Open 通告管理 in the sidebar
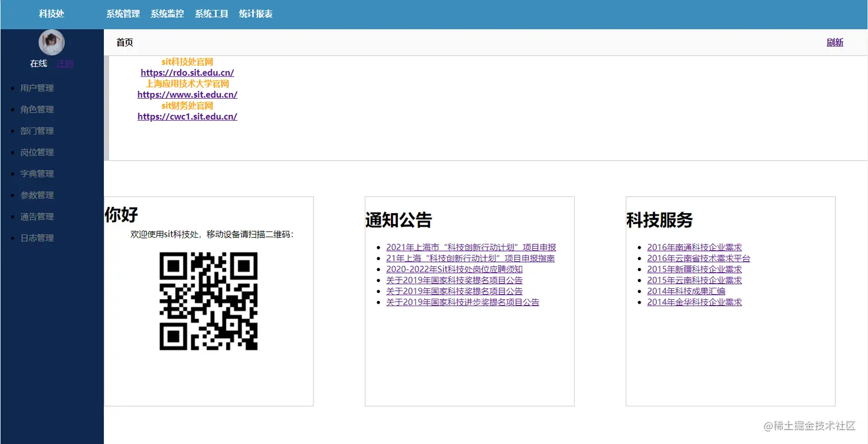 tap(37, 217)
